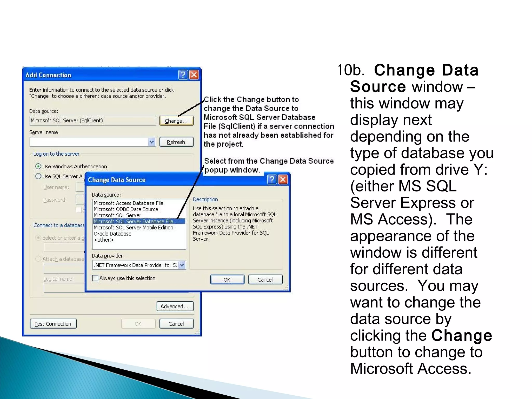
Task: Open the Data provider dropdown arrow
Action: 182,265
